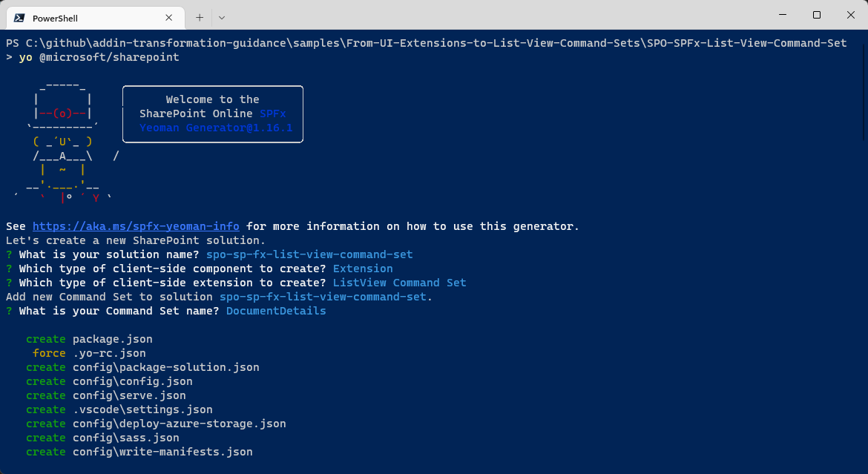This screenshot has width=868, height=474.
Task: Select the Extension answer text
Action: (x=362, y=268)
